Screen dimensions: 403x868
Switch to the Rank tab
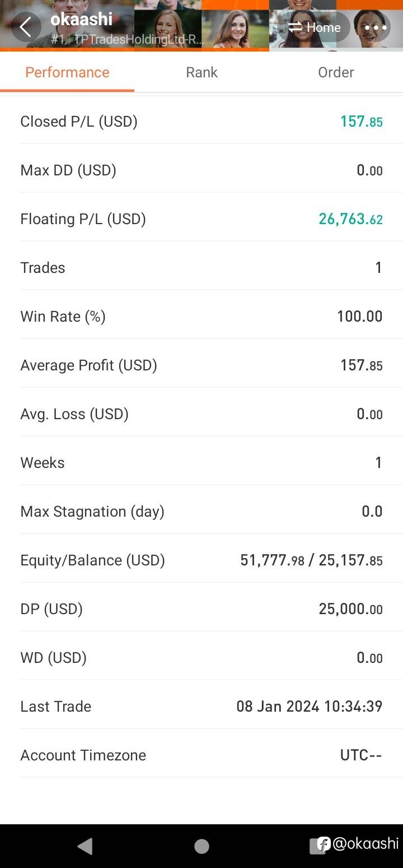tap(201, 72)
